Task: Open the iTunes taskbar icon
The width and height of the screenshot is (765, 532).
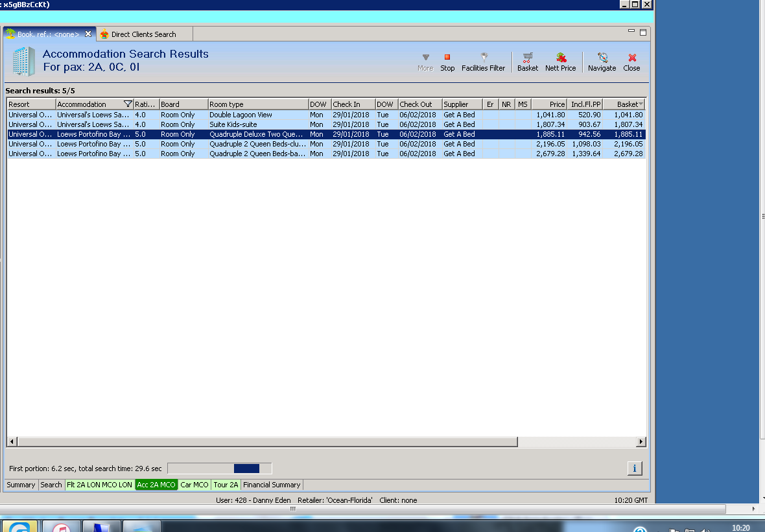Action: [62, 527]
